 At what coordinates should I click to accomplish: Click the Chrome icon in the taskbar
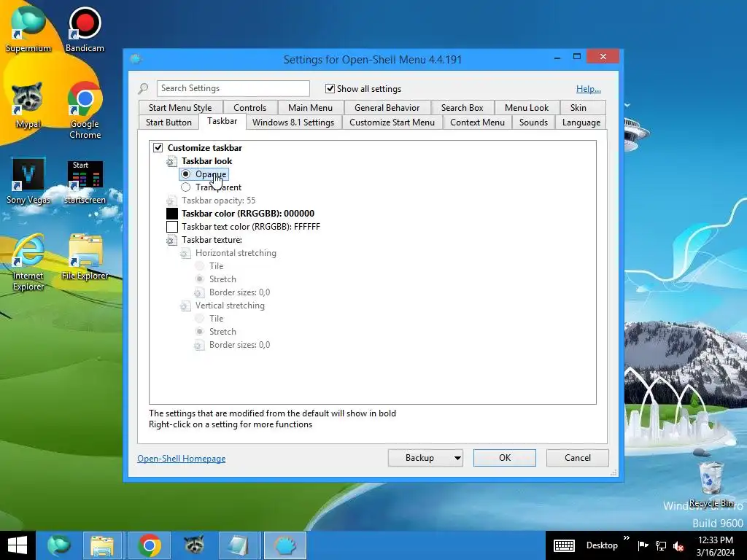click(x=149, y=545)
